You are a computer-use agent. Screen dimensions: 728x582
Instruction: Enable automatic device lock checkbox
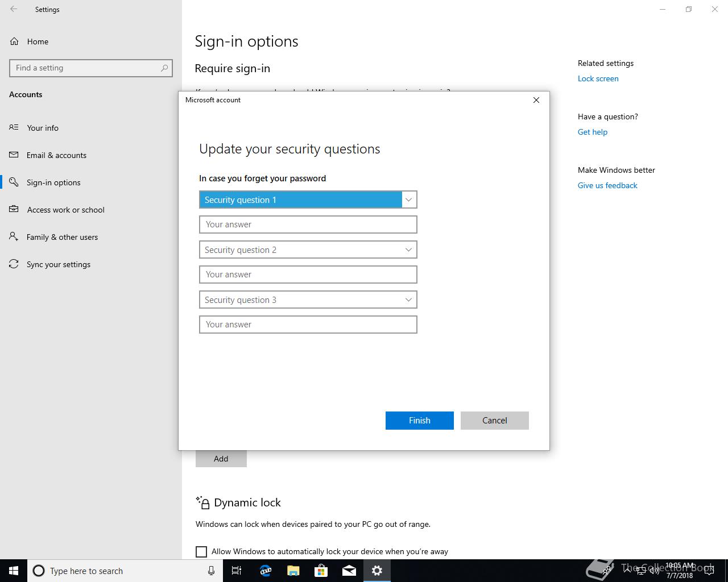click(x=201, y=552)
